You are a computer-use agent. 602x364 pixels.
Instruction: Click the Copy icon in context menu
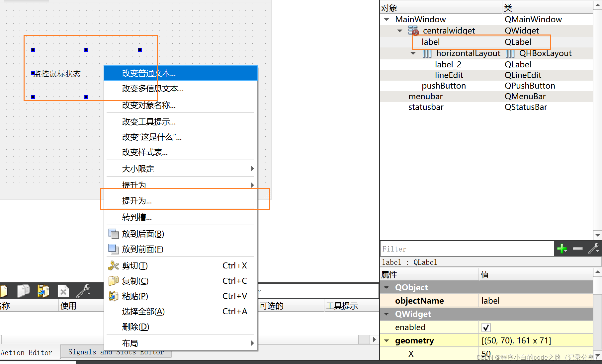[x=113, y=281]
